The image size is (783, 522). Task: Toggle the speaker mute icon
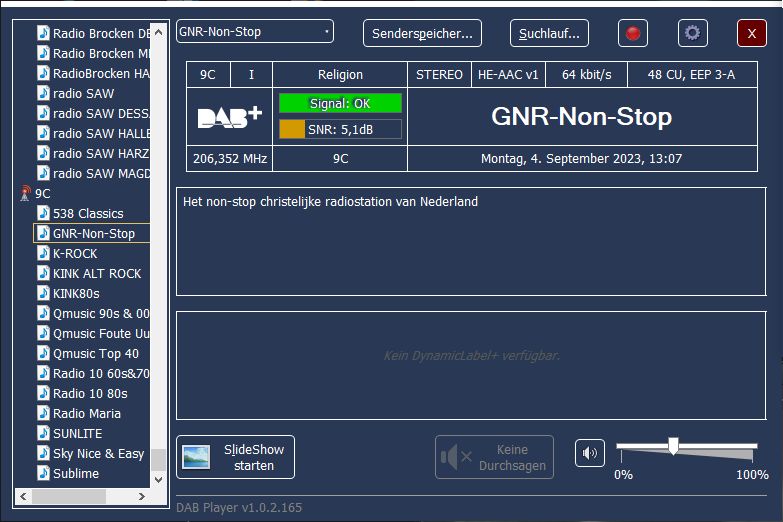(590, 453)
